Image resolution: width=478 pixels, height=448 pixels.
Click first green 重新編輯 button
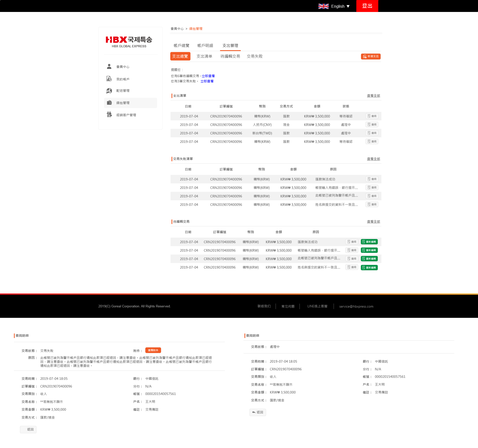369,242
